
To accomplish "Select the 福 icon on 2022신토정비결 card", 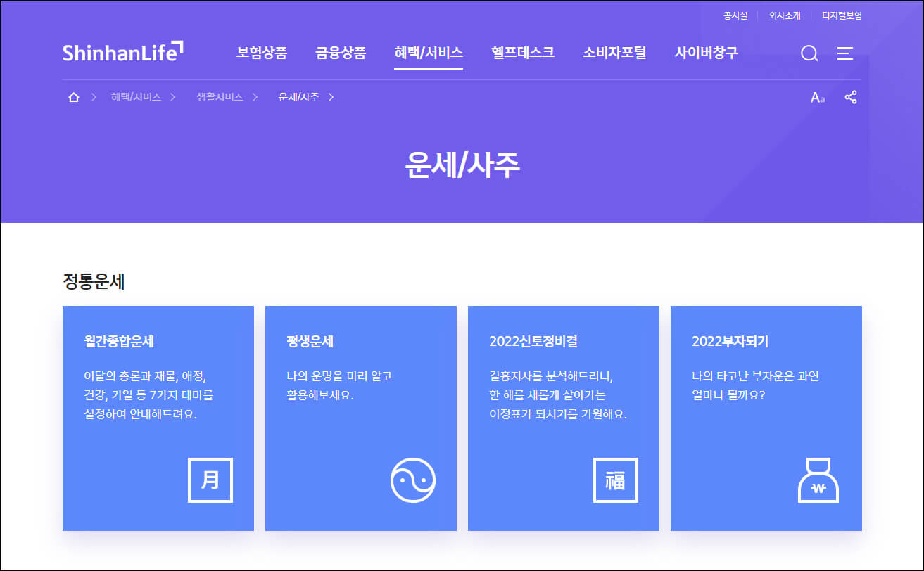I will click(616, 480).
